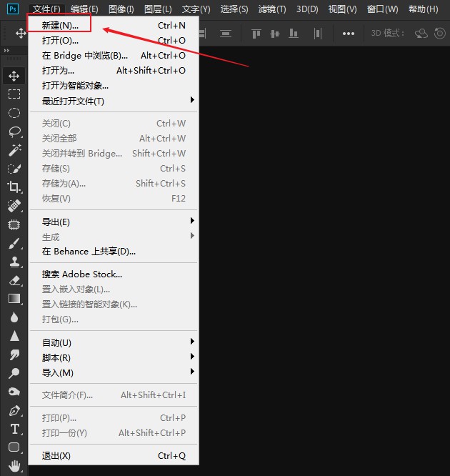Select the Clone Stamp tool
The height and width of the screenshot is (476, 450).
(14, 262)
